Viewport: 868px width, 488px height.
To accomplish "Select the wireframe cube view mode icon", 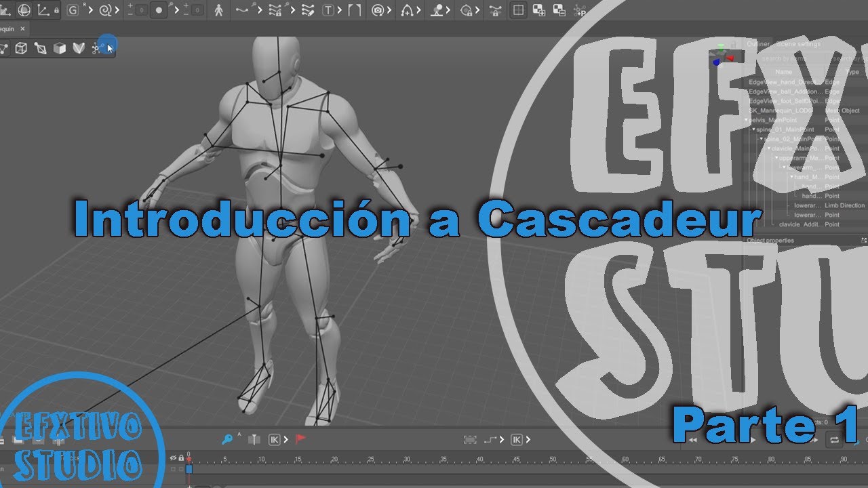I will tap(21, 48).
